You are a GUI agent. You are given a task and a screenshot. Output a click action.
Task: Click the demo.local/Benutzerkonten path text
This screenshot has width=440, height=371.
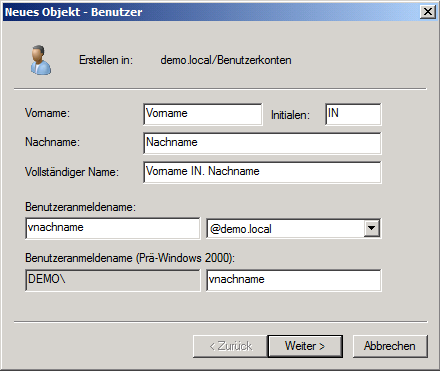pyautogui.click(x=226, y=60)
